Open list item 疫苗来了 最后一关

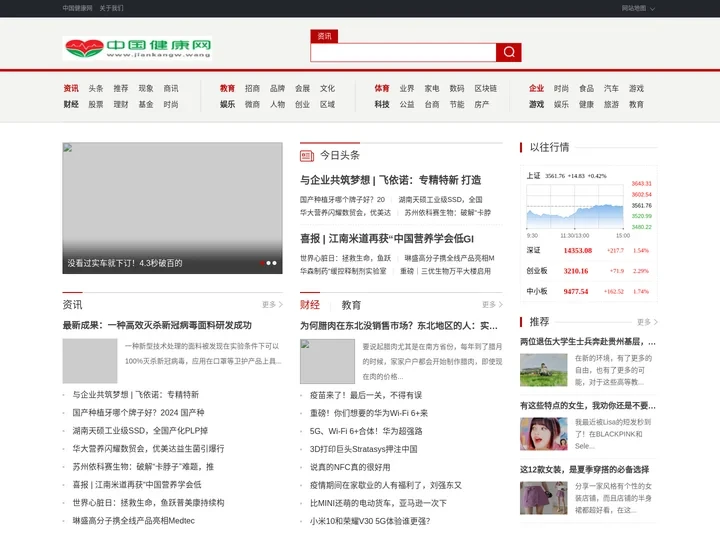click(x=366, y=395)
